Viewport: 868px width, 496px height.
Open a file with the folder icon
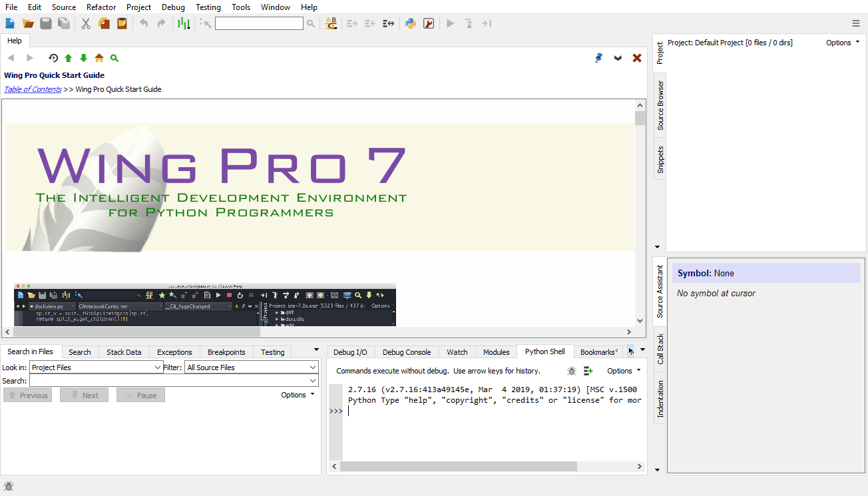pos(28,23)
